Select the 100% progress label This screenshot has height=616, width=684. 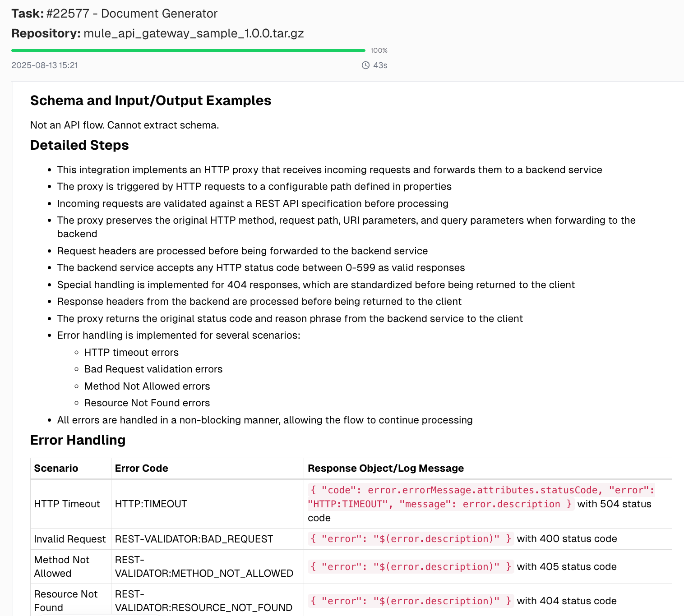click(379, 51)
